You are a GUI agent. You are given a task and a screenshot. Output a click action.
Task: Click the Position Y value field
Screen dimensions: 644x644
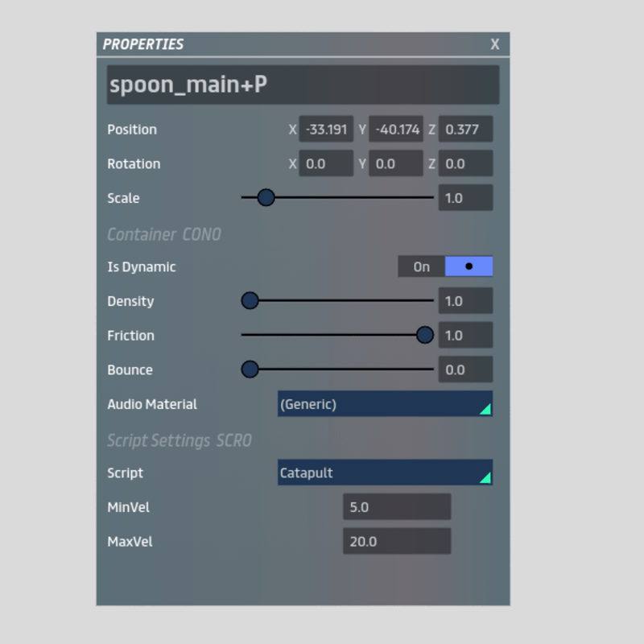[x=396, y=130]
